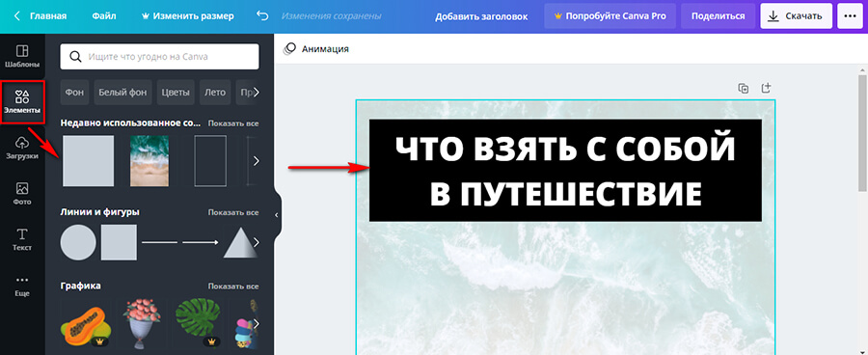868x355 pixels.
Task: Open the Фото photos panel
Action: (22, 193)
